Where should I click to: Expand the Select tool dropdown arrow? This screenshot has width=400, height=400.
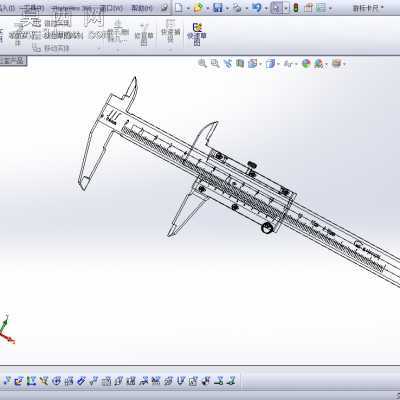pyautogui.click(x=286, y=8)
